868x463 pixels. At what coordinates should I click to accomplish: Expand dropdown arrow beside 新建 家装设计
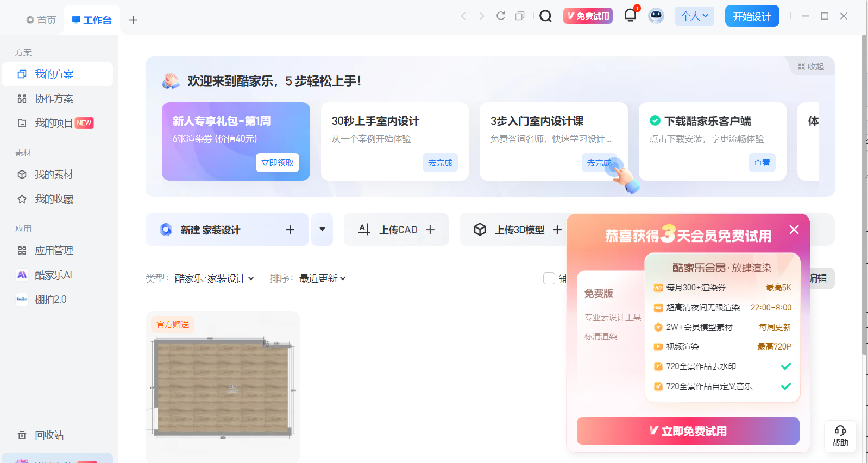(x=322, y=230)
